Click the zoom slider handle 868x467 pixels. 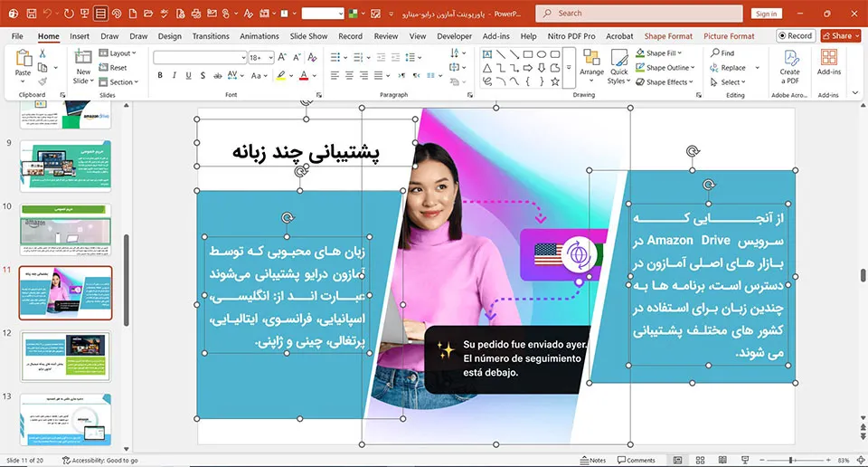coord(791,461)
